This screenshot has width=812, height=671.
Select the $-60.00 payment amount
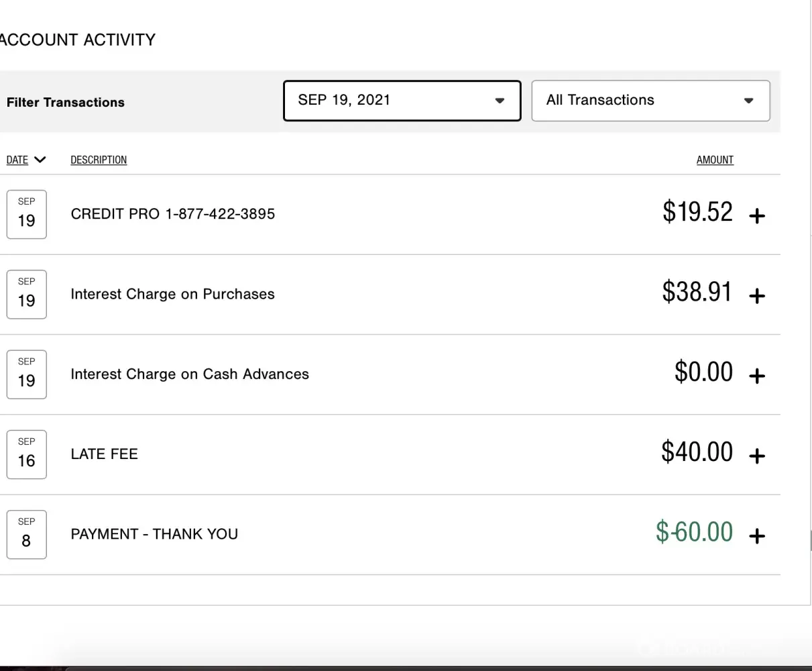point(694,532)
